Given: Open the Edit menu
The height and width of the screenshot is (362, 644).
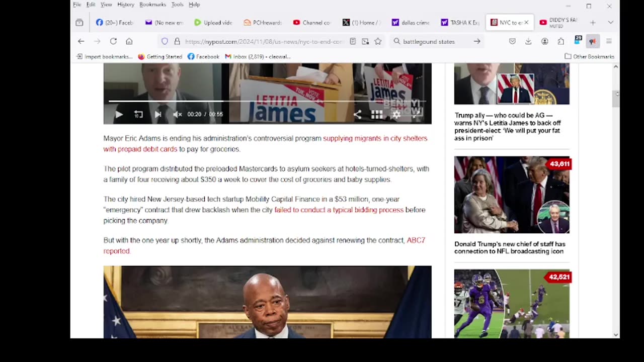Looking at the screenshot, I should [91, 5].
